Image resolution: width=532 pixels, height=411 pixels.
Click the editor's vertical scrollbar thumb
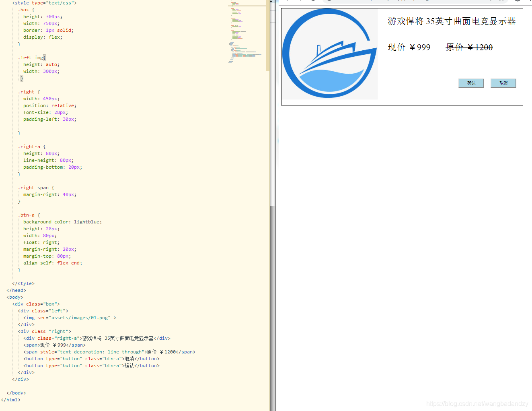268,35
